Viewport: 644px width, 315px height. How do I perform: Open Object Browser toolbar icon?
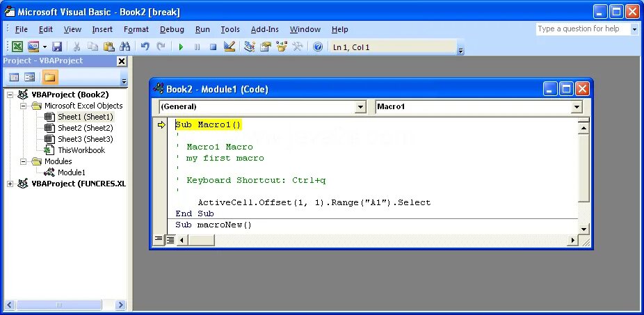(282, 47)
